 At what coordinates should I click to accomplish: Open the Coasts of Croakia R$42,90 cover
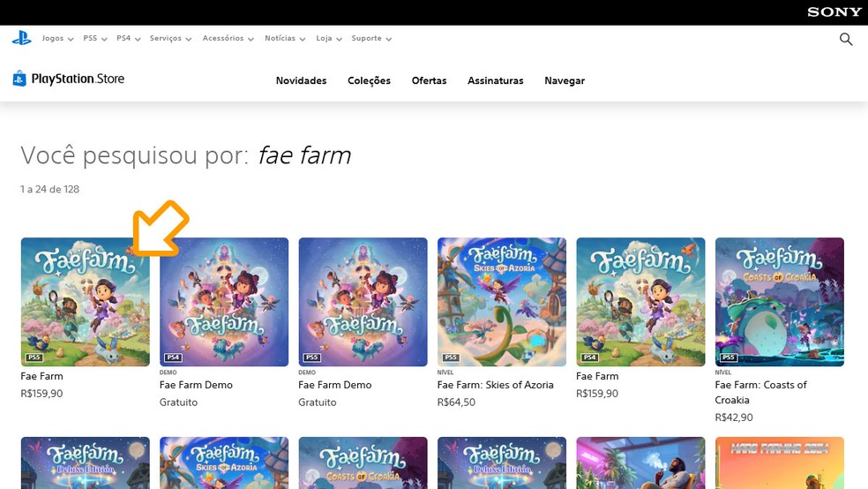click(x=780, y=302)
